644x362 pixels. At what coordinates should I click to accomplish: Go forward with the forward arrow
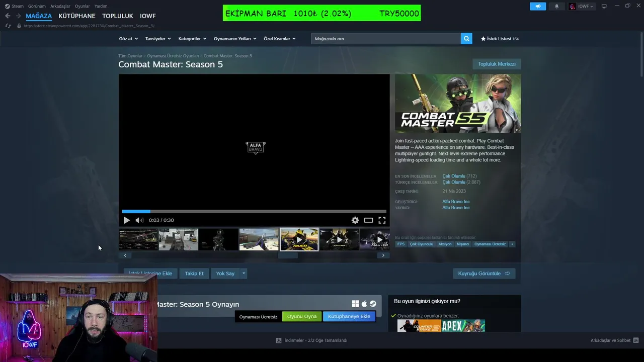(x=18, y=16)
